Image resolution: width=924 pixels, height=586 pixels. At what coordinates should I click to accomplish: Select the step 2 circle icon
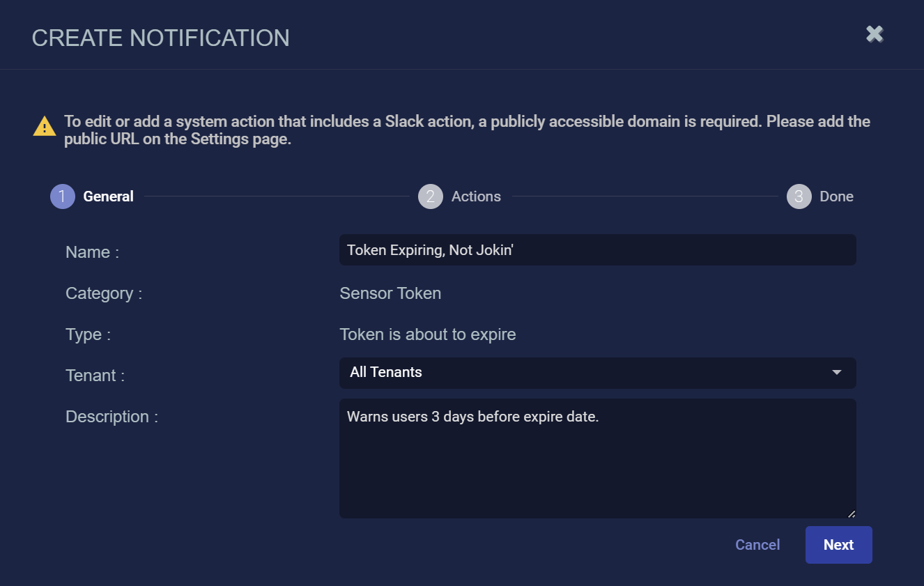point(430,196)
